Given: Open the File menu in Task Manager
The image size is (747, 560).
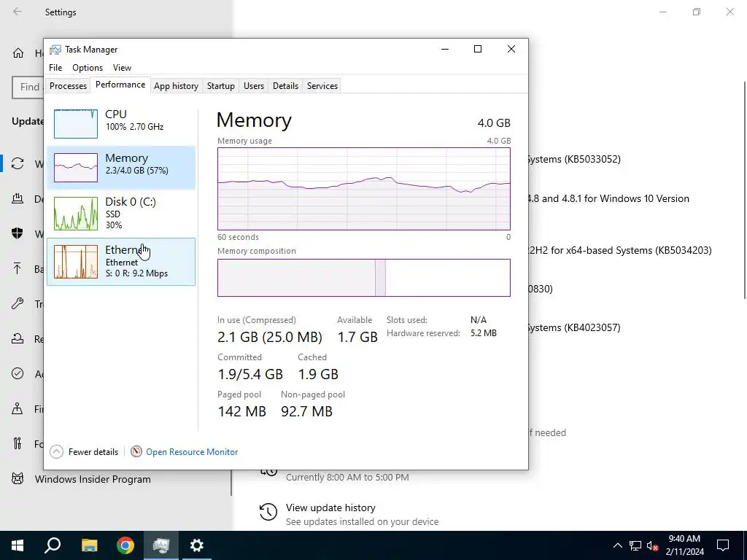Looking at the screenshot, I should [55, 68].
